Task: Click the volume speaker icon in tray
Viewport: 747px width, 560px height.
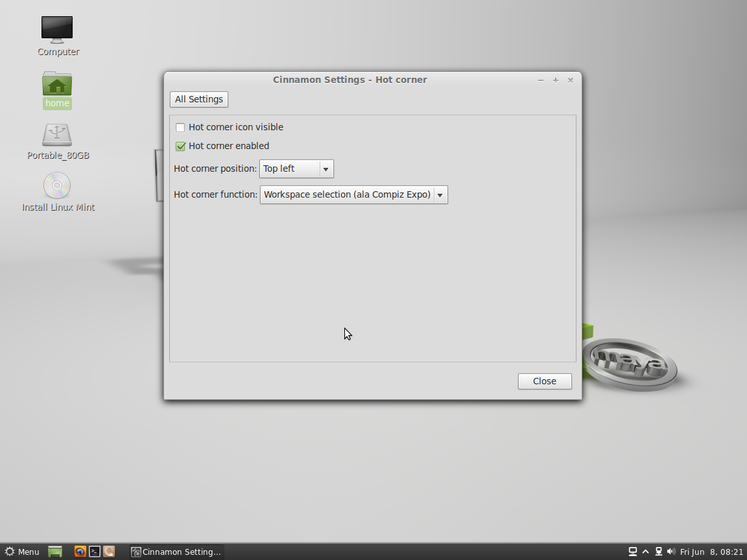Action: click(670, 552)
